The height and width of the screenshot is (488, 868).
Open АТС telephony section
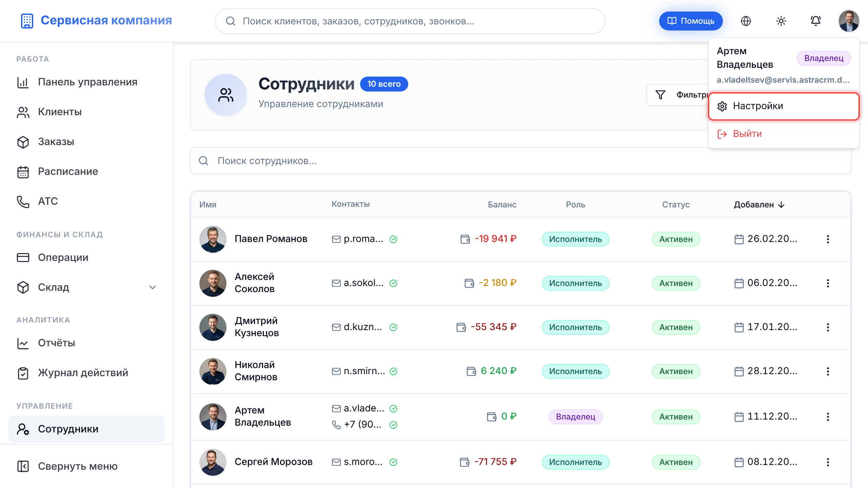tap(86, 201)
